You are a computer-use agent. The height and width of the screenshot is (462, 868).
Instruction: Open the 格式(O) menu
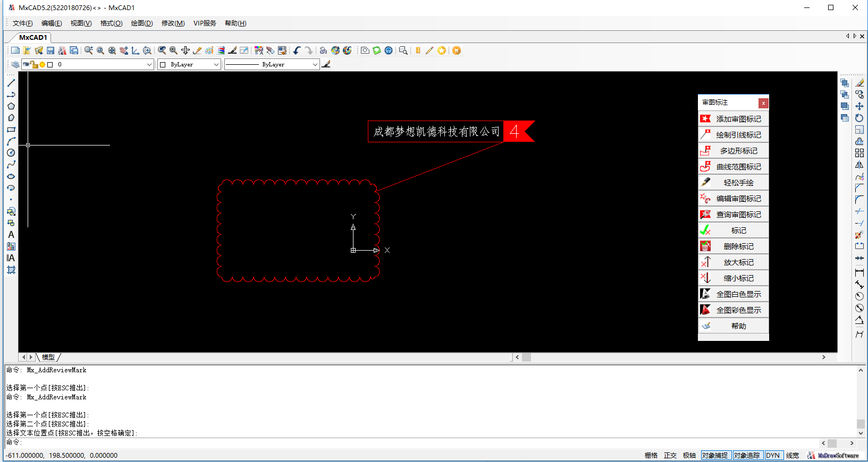coord(112,23)
